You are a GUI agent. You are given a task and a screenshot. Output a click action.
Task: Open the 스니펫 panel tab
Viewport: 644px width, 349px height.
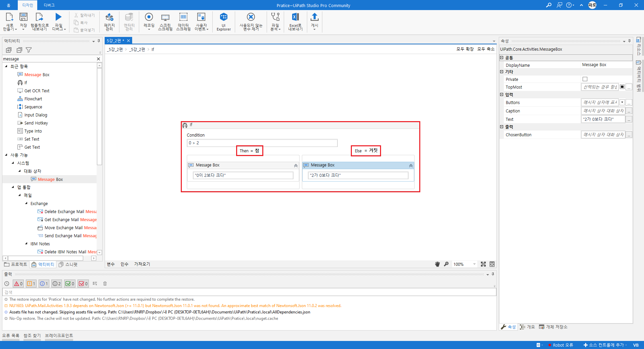[x=68, y=264]
